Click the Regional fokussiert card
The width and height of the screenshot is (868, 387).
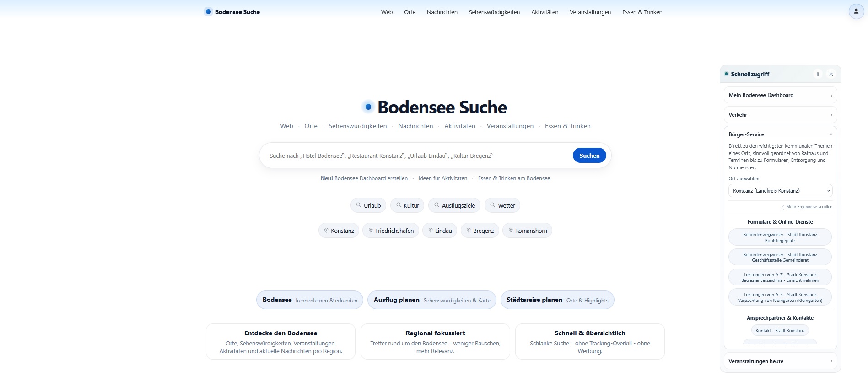point(435,342)
